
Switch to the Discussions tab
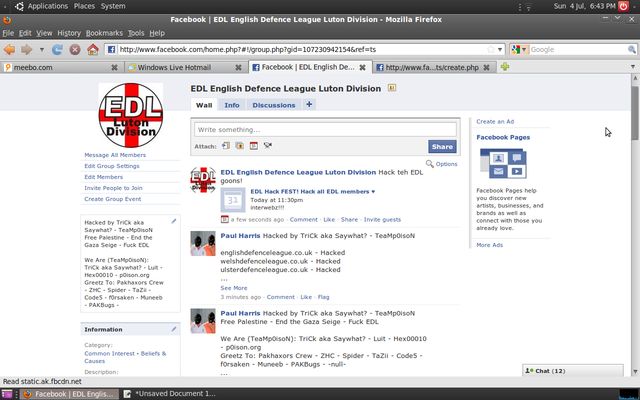click(273, 104)
